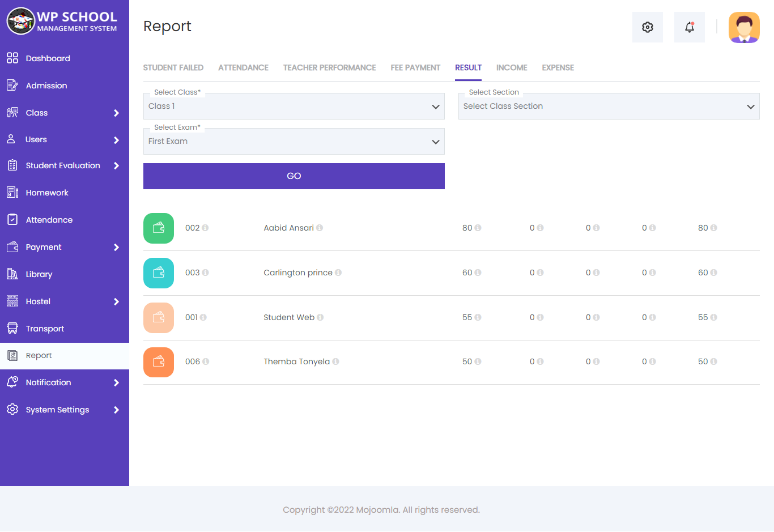Click the info icon next to roll 006
Screen dimensions: 774x532
click(206, 361)
